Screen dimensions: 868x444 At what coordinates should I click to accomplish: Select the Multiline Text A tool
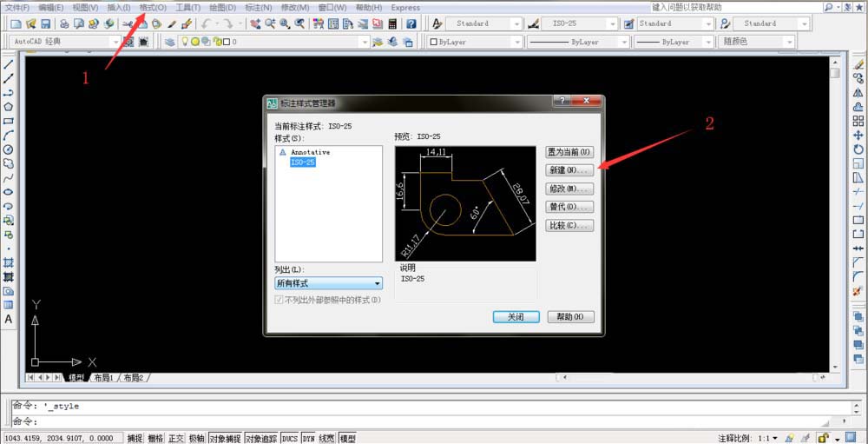tap(9, 319)
